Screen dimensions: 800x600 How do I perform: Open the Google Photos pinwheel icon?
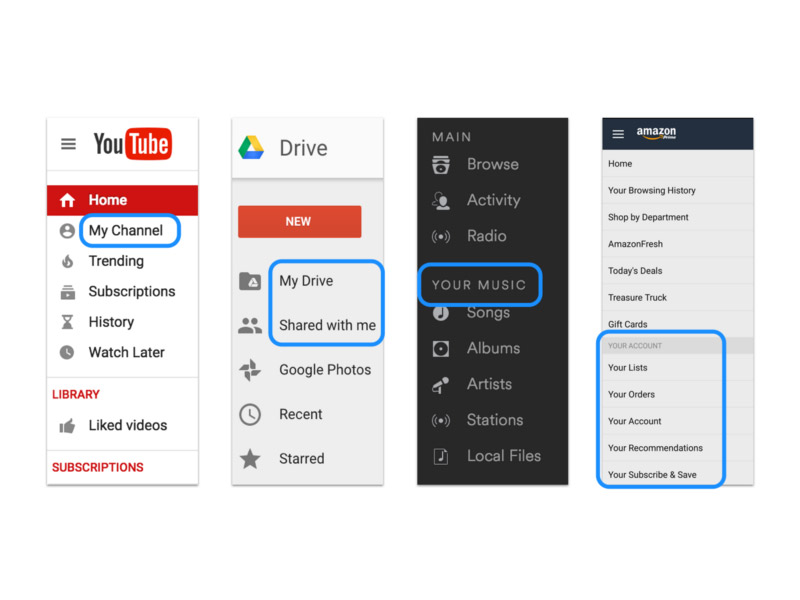click(x=250, y=370)
